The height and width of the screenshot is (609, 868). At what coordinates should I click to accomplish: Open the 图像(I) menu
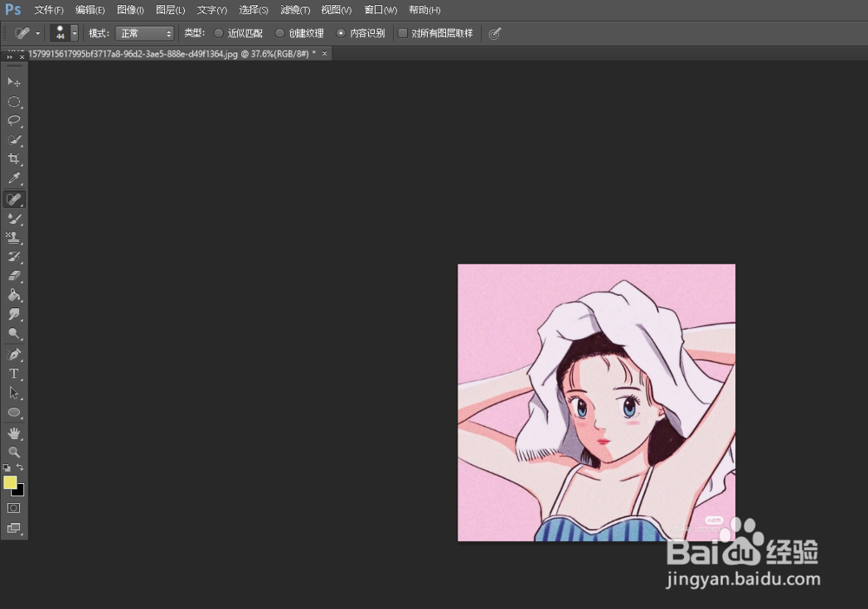coord(130,10)
